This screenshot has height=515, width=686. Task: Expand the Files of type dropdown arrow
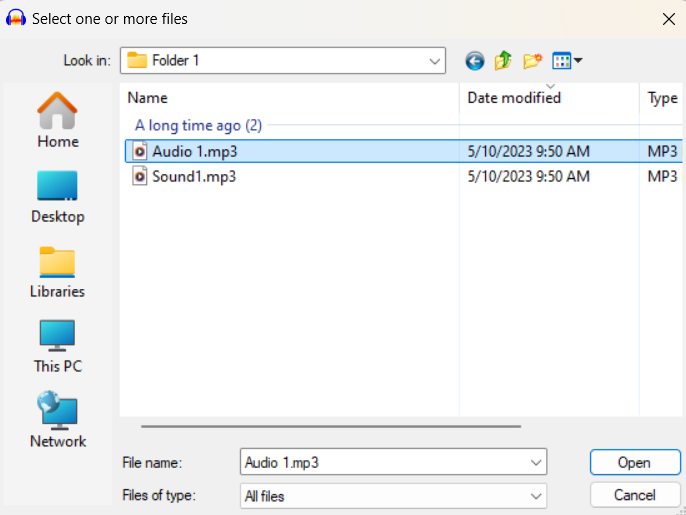tap(536, 496)
